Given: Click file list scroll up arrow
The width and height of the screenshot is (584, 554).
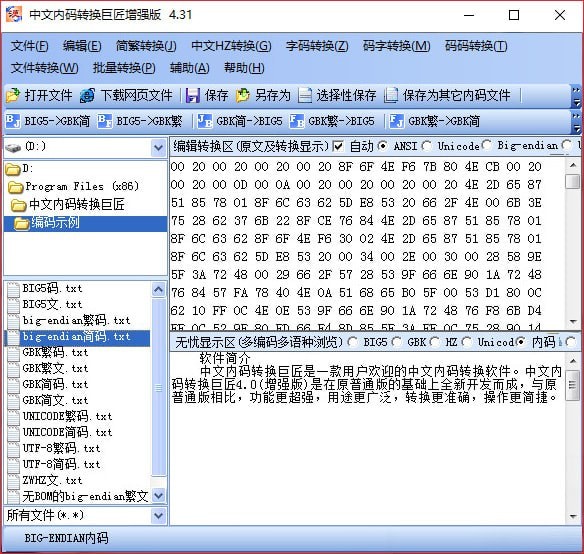Looking at the screenshot, I should tap(159, 289).
